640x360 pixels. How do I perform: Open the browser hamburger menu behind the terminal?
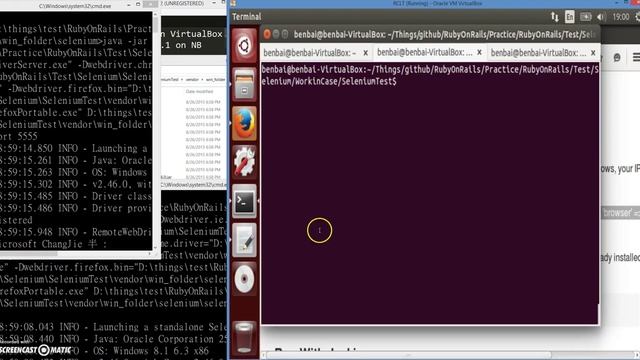[636, 58]
